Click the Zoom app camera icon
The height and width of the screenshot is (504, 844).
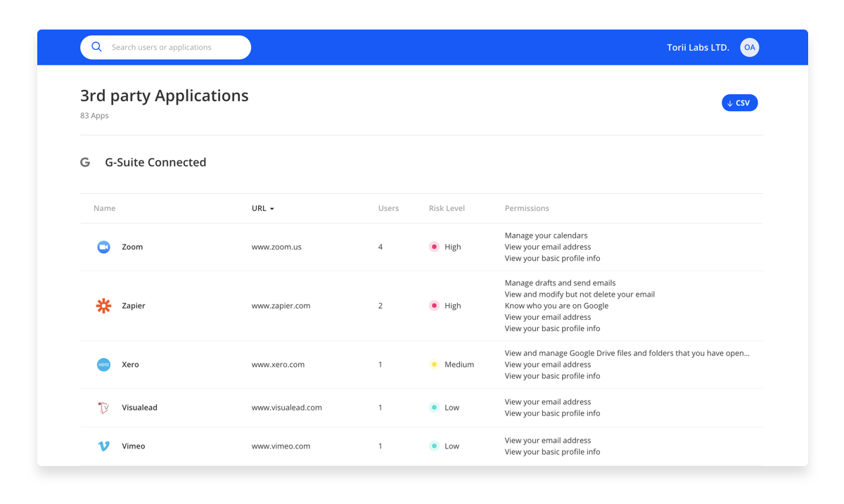click(103, 247)
